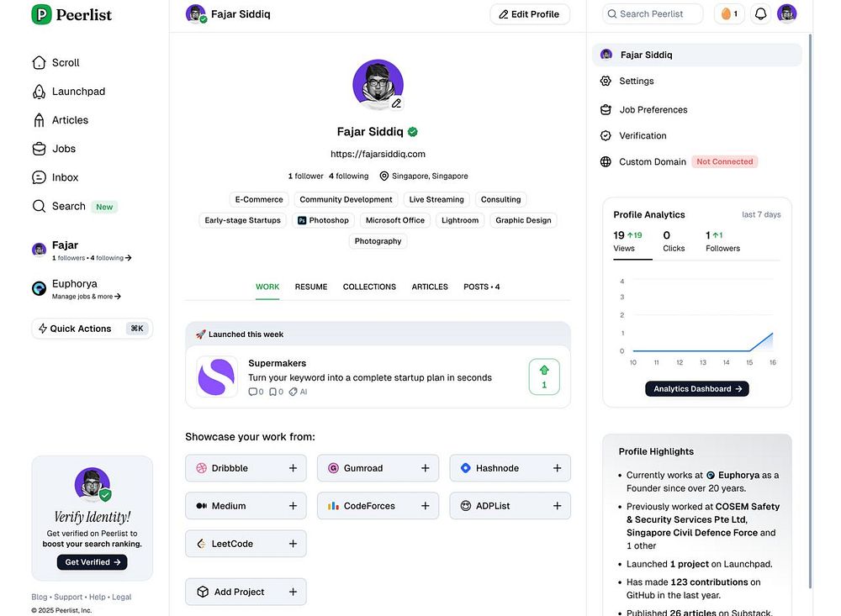Screen dimensions: 841x616
Task: Upvote the Supermakers project
Action: coord(544,376)
